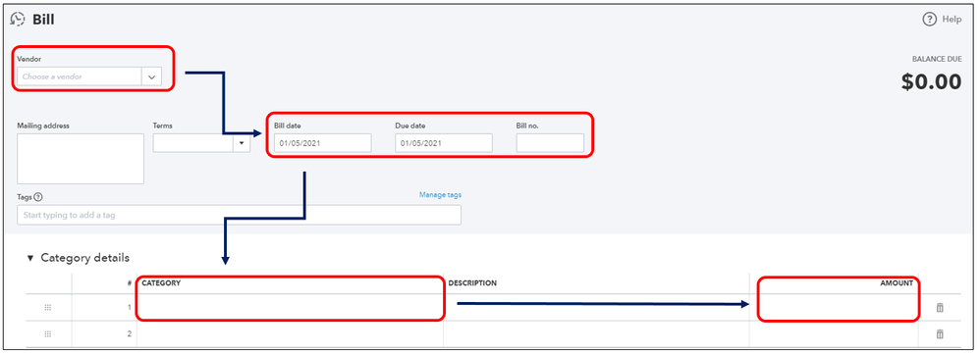Open Help with the question mark icon

(929, 20)
